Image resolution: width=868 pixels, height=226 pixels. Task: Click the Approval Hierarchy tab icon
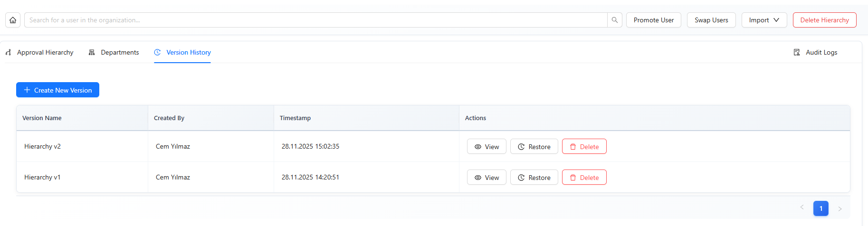coord(8,52)
